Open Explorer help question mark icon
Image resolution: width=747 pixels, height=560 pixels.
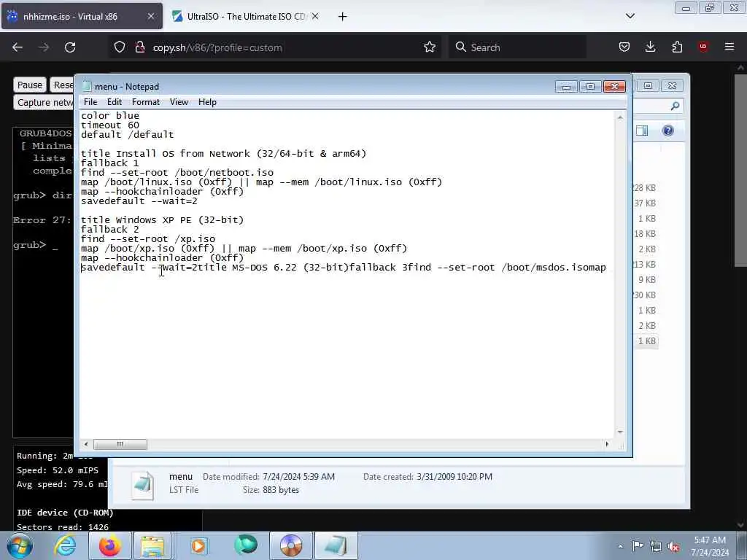coord(668,131)
